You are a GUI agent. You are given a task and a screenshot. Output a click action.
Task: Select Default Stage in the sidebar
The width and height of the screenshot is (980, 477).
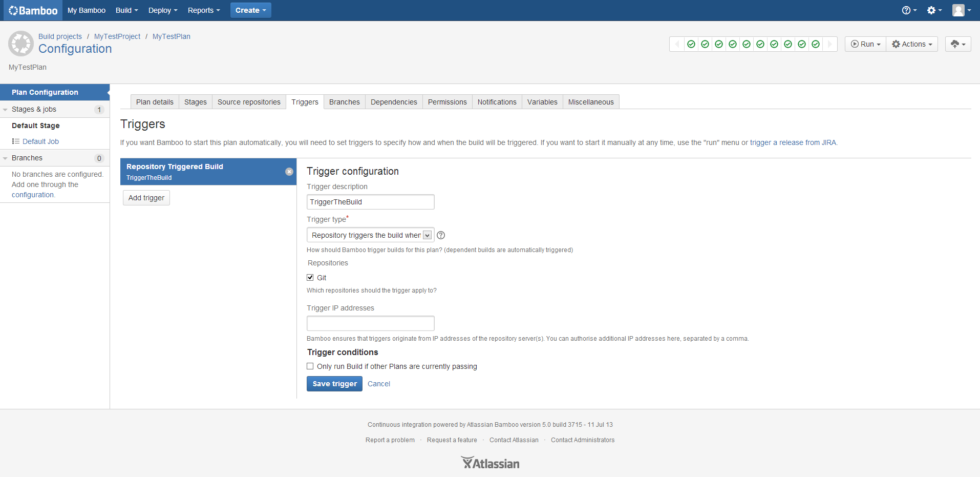[36, 126]
